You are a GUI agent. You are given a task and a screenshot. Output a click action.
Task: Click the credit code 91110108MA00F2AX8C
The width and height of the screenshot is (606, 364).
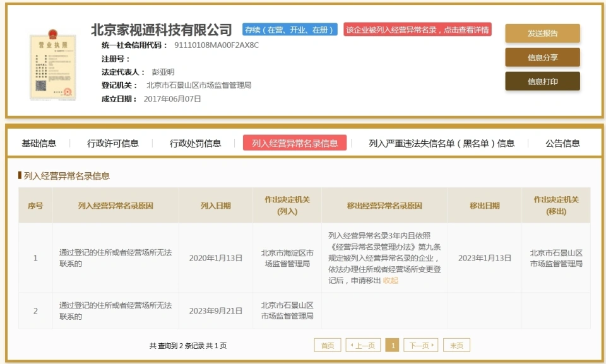(217, 45)
